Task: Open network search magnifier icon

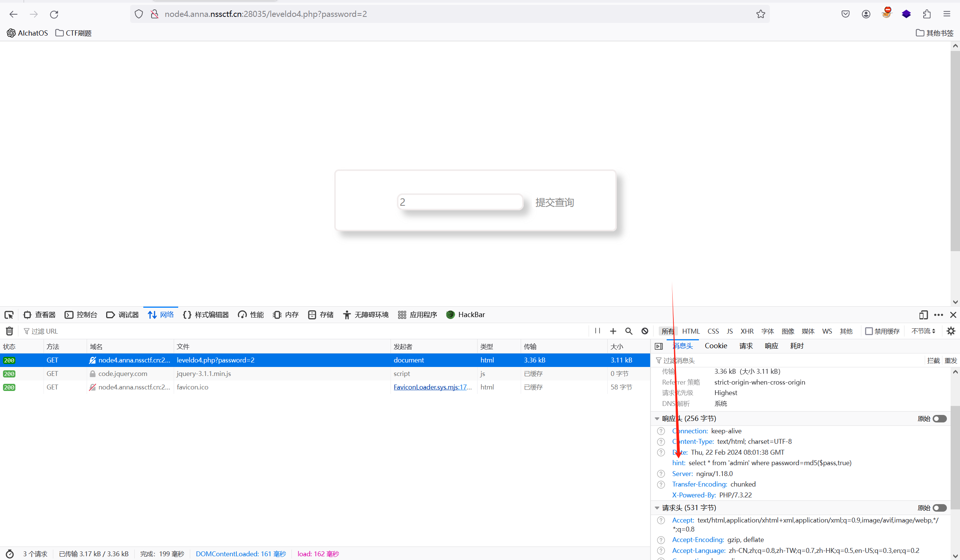Action: pyautogui.click(x=629, y=331)
